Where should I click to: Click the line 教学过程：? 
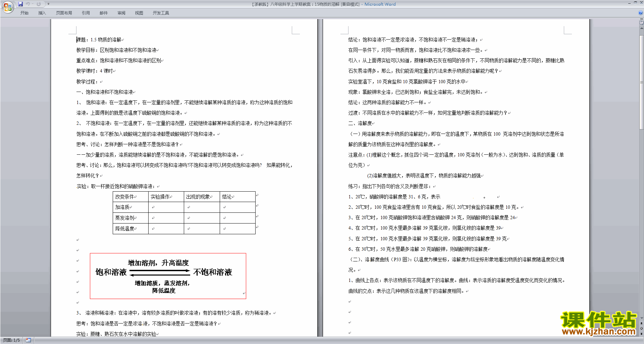87,82
